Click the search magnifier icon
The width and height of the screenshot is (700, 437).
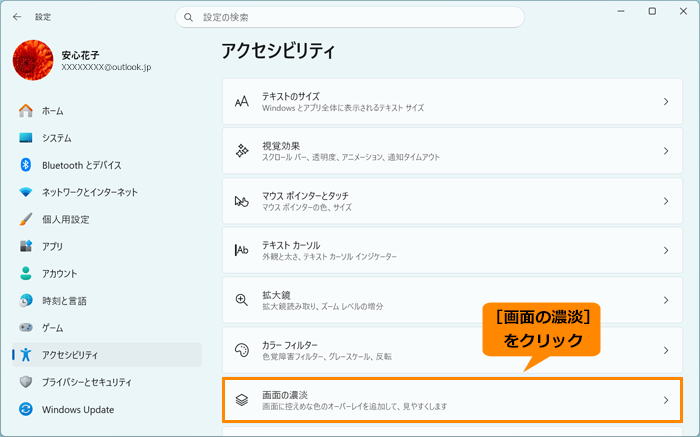coord(188,17)
